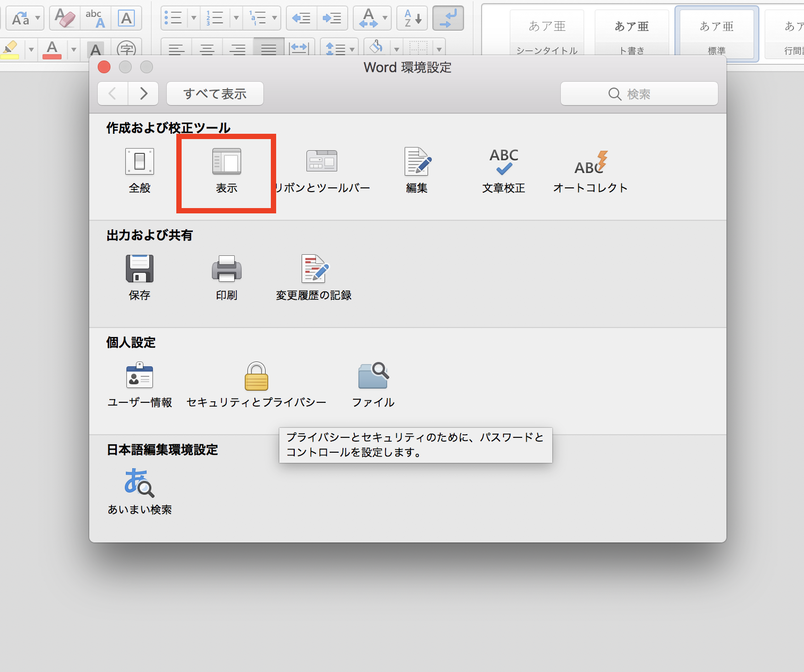This screenshot has height=672, width=804.
Task: Open the change case dropdown arrow
Action: point(38,18)
